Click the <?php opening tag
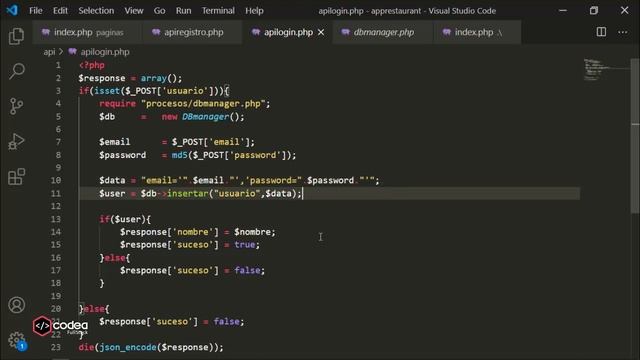The width and height of the screenshot is (640, 360). coord(92,65)
